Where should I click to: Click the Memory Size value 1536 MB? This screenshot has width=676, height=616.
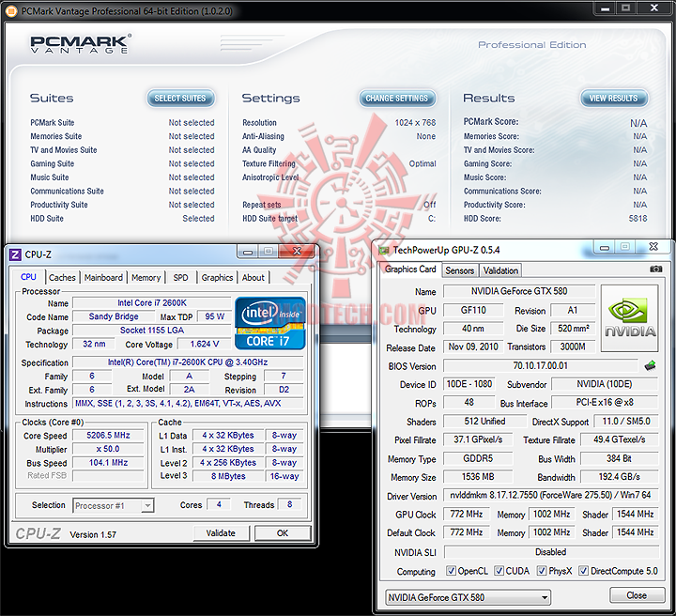[478, 477]
